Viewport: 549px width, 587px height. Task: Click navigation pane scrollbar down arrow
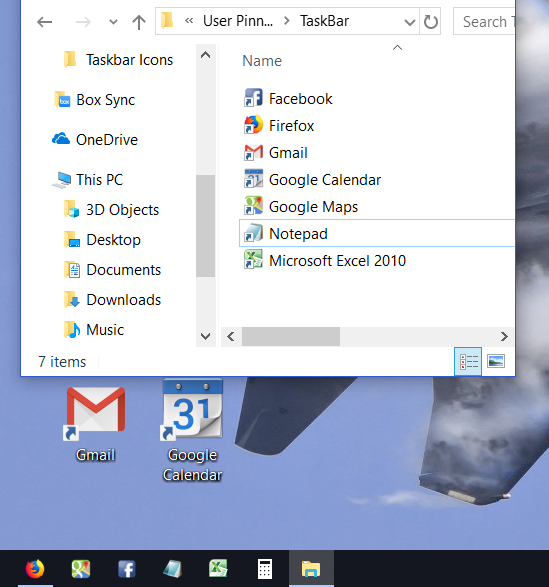[x=205, y=336]
